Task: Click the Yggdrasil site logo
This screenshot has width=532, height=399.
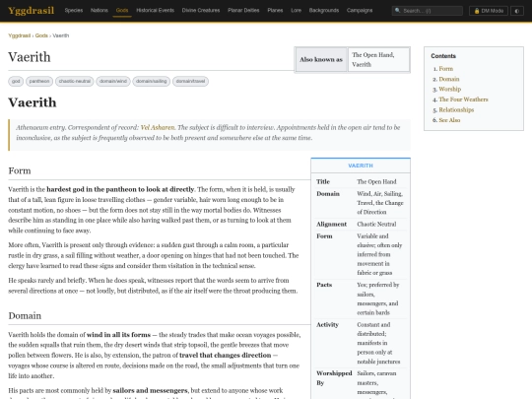Action: pos(31,11)
